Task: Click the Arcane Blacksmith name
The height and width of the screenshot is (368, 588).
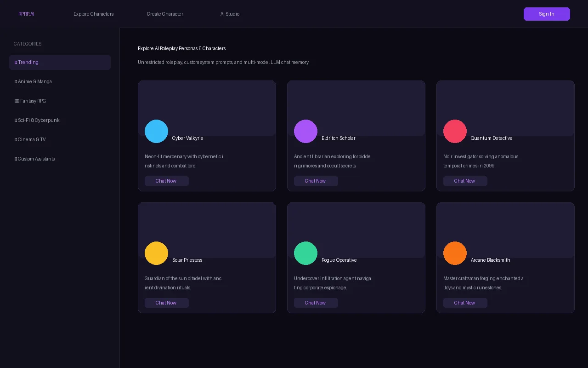Action: [490, 260]
